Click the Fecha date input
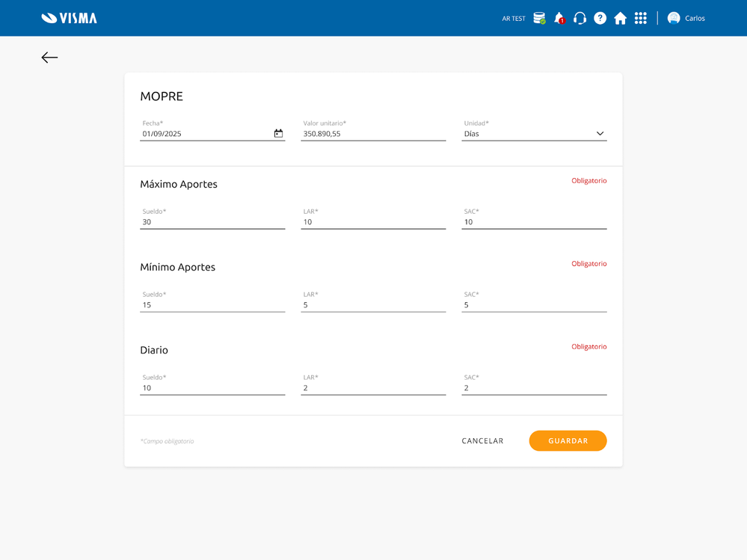 click(206, 134)
